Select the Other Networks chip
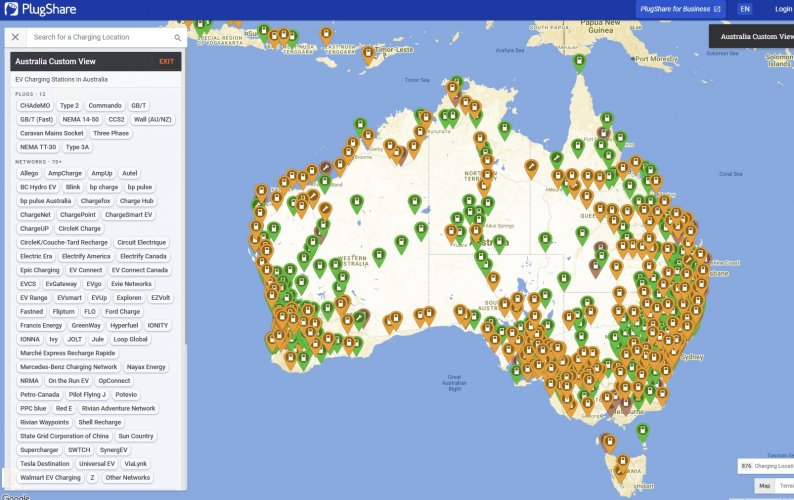The image size is (794, 500). tap(128, 477)
